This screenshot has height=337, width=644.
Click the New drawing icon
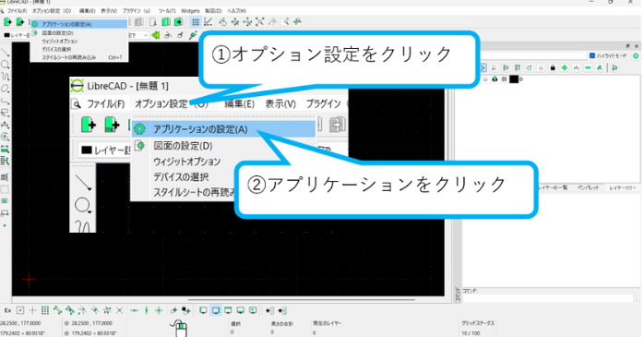(7, 22)
